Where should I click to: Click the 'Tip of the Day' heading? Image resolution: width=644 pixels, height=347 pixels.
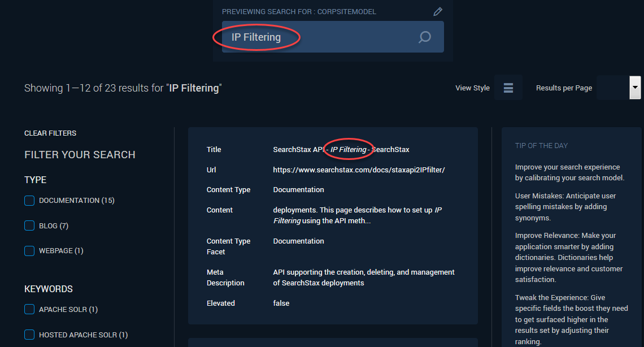541,145
